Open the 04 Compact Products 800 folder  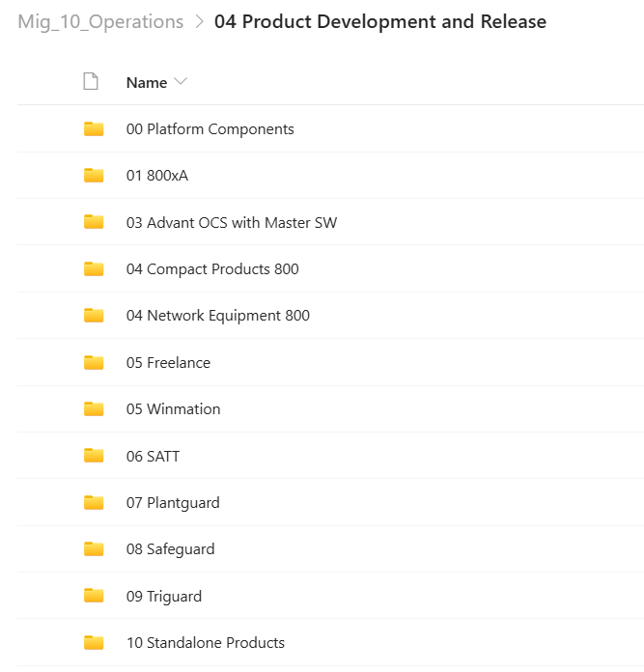pos(212,269)
